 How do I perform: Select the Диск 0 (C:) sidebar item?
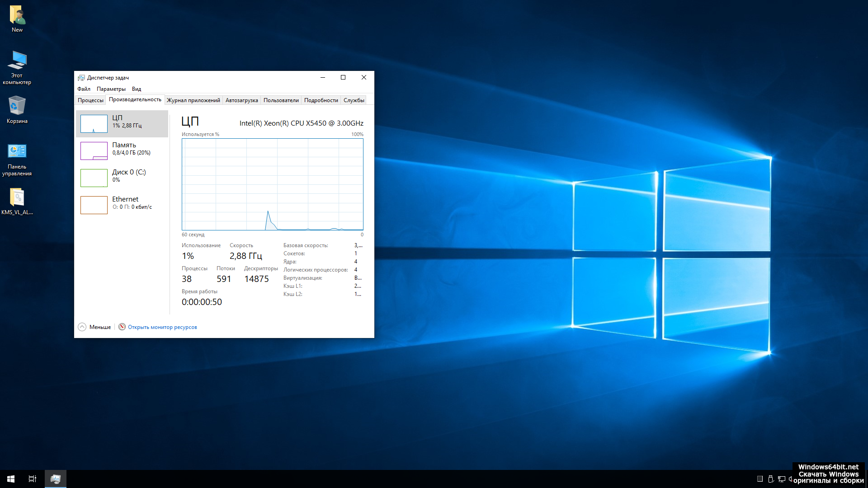point(129,172)
